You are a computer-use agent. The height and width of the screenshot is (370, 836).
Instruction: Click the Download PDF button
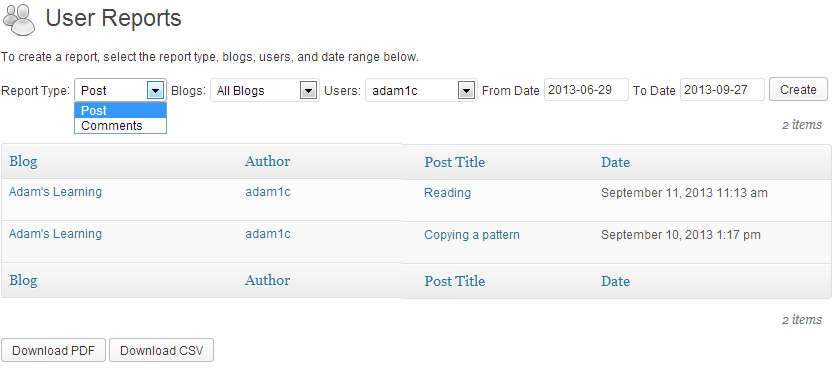tap(53, 350)
